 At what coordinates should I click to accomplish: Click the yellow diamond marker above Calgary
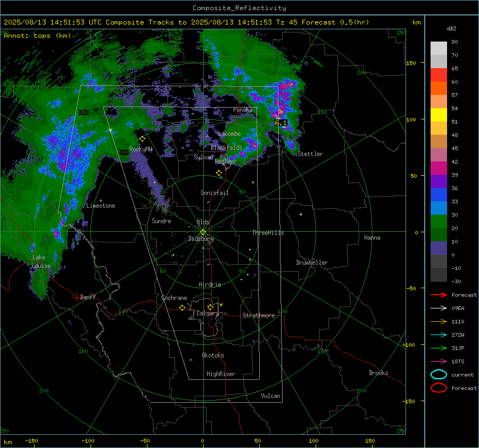210,307
